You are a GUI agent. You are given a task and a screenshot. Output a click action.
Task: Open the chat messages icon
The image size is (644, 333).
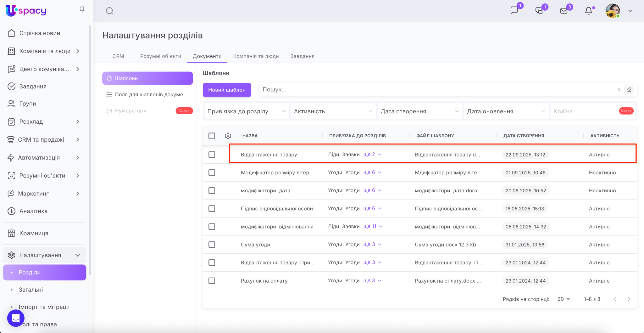pos(514,10)
